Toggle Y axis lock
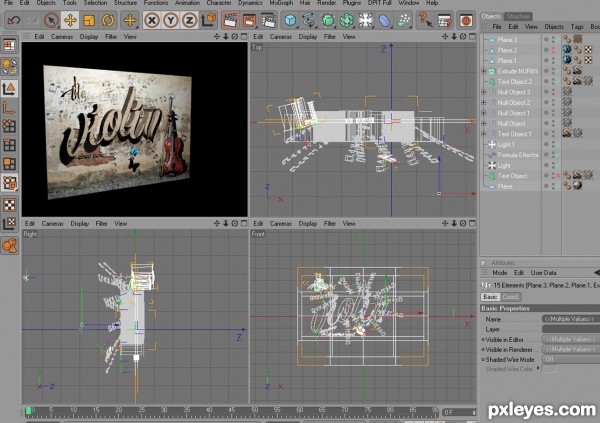The image size is (600, 423). (x=171, y=20)
